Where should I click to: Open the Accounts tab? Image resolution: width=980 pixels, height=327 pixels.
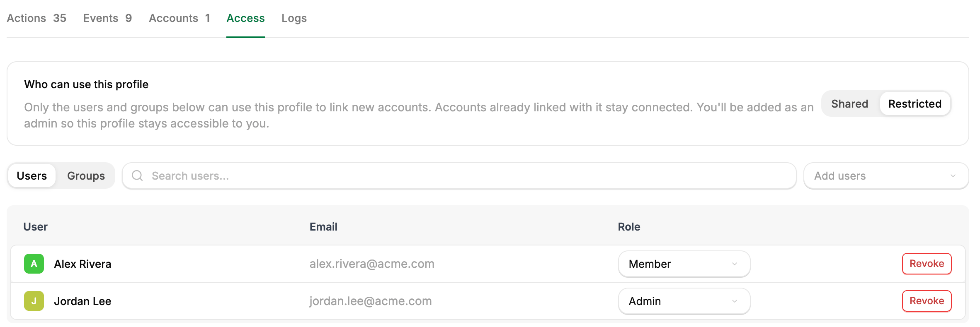(180, 18)
